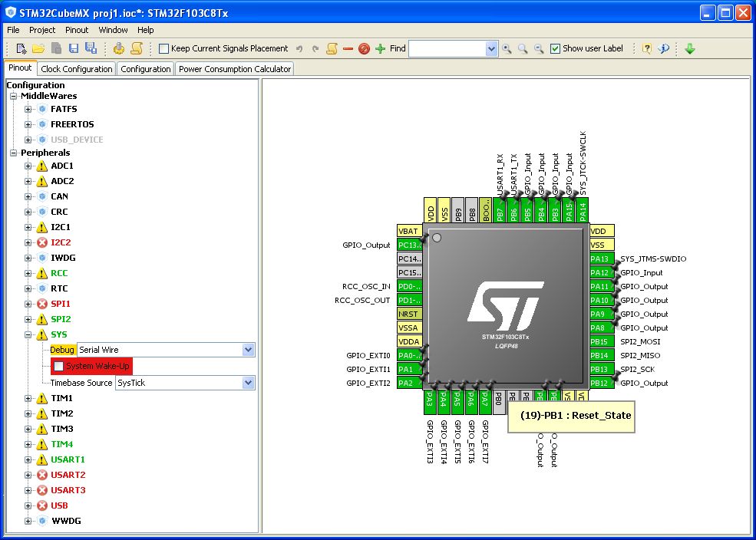Click the blue icon beside WWDG
This screenshot has width=756, height=540.
(x=42, y=521)
